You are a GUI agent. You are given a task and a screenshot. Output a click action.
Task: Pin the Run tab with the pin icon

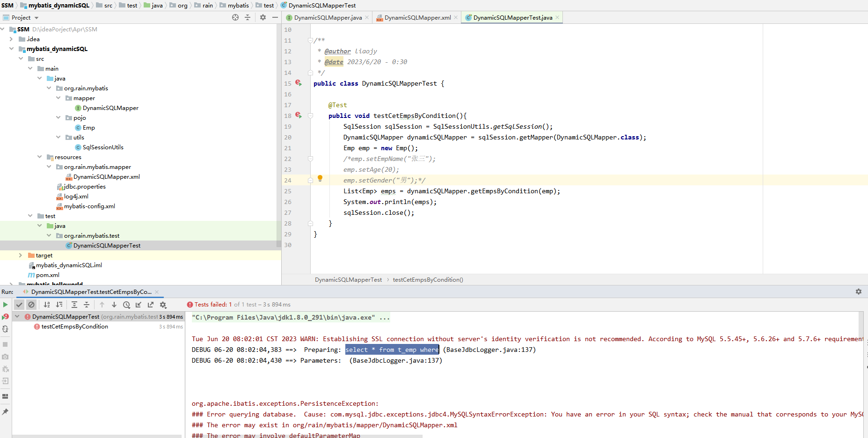click(5, 412)
